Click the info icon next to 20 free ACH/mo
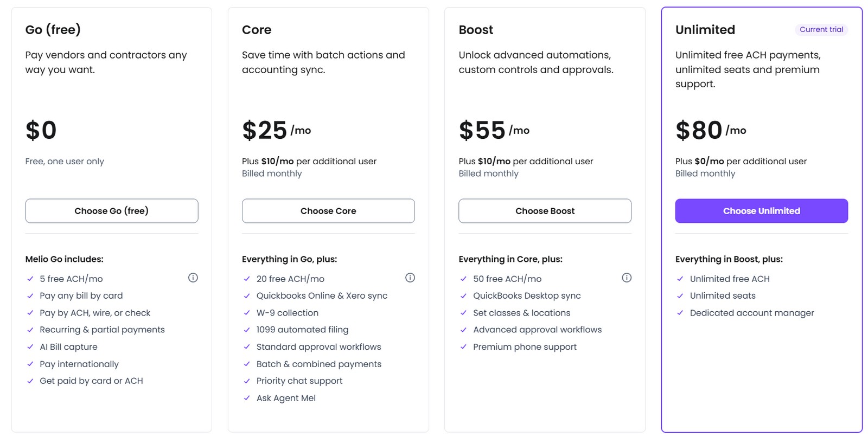868x437 pixels. (x=410, y=278)
